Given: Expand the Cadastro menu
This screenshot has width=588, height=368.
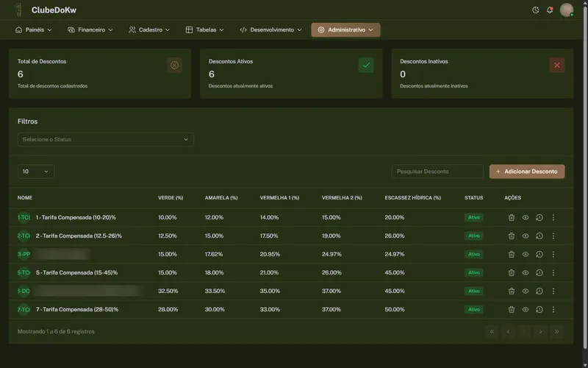Looking at the screenshot, I should (149, 29).
